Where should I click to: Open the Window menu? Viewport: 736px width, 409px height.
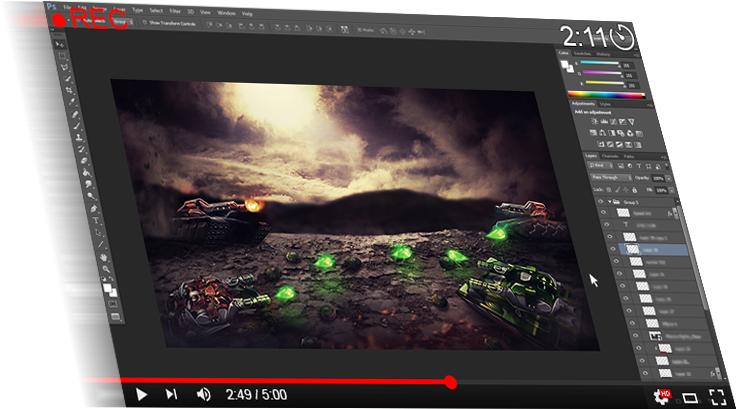226,13
